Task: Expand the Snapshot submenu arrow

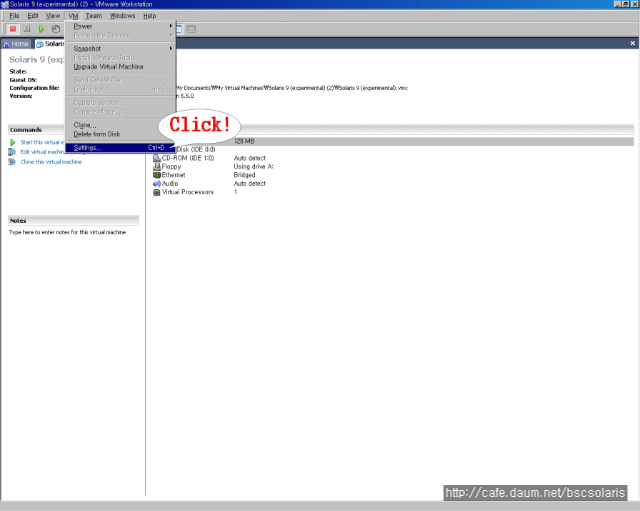Action: tap(171, 48)
